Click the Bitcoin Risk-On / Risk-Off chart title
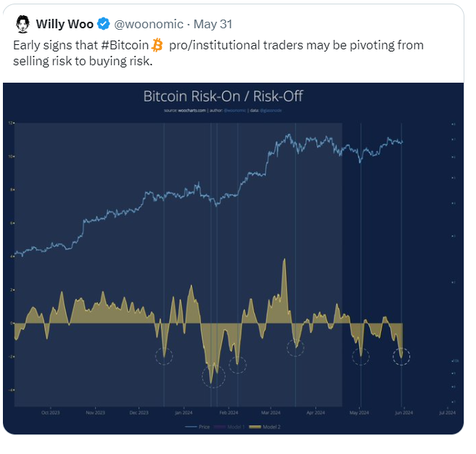476x454 pixels. pos(223,96)
